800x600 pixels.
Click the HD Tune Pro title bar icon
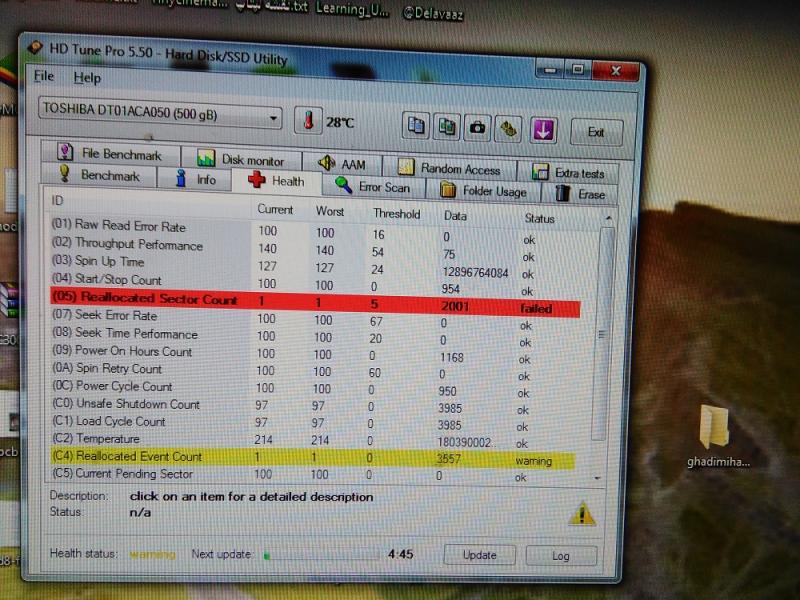pos(36,47)
